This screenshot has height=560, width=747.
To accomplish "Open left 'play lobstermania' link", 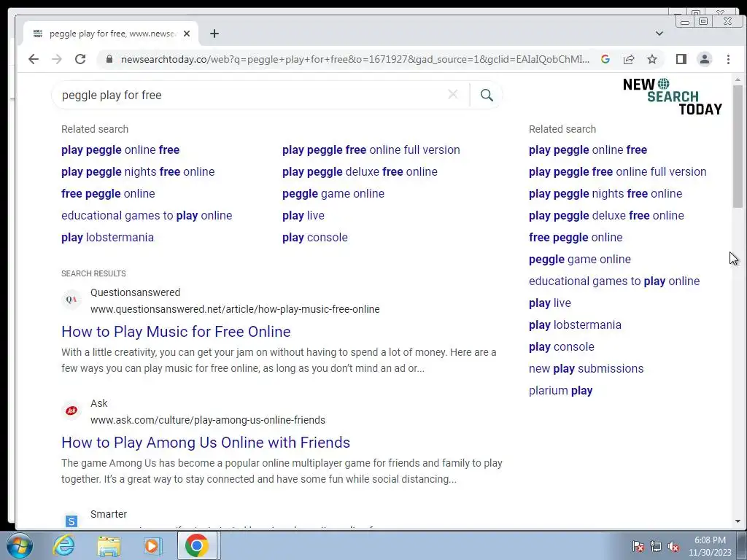I will pos(108,237).
